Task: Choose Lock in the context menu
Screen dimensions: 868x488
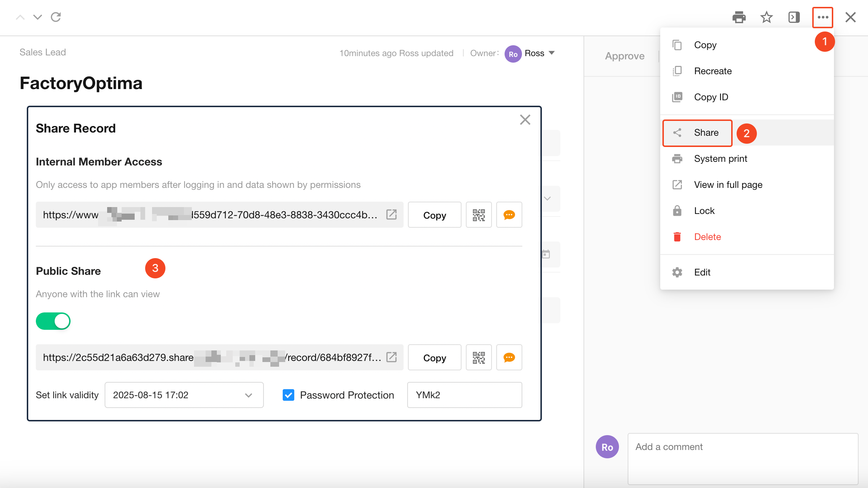Action: [x=704, y=211]
